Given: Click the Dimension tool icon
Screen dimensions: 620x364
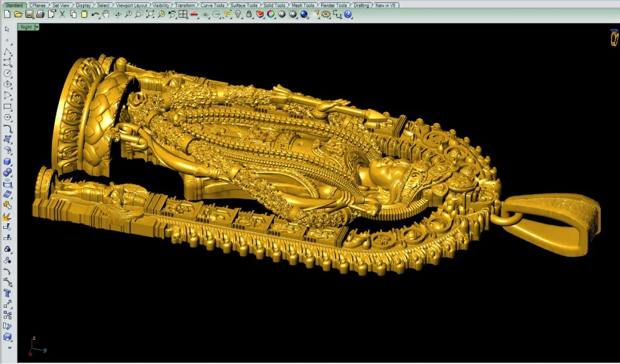Looking at the screenshot, I should click(337, 14).
